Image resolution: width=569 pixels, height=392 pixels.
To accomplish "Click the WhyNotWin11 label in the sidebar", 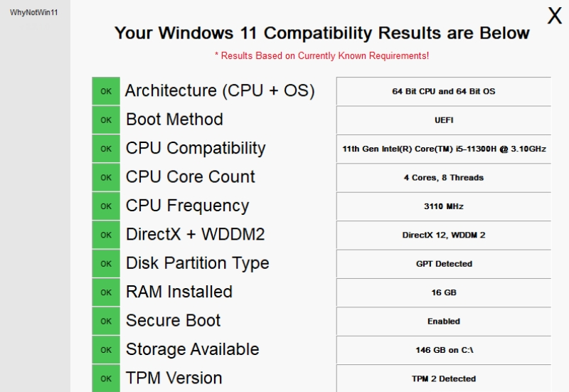I will [x=33, y=12].
